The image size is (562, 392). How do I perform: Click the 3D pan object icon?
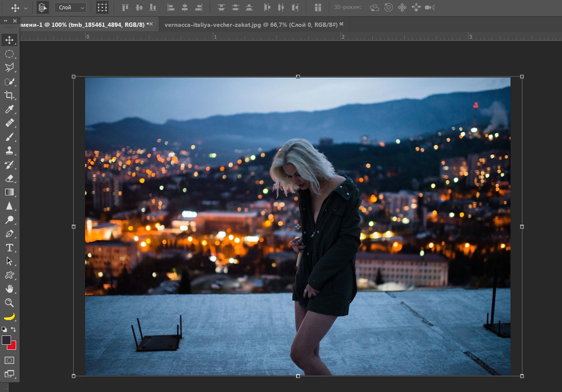[402, 7]
